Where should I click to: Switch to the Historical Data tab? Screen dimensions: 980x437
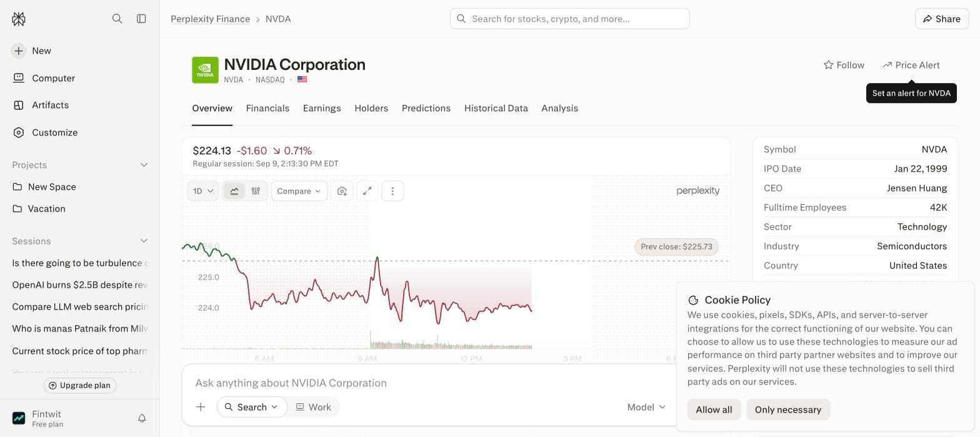496,108
